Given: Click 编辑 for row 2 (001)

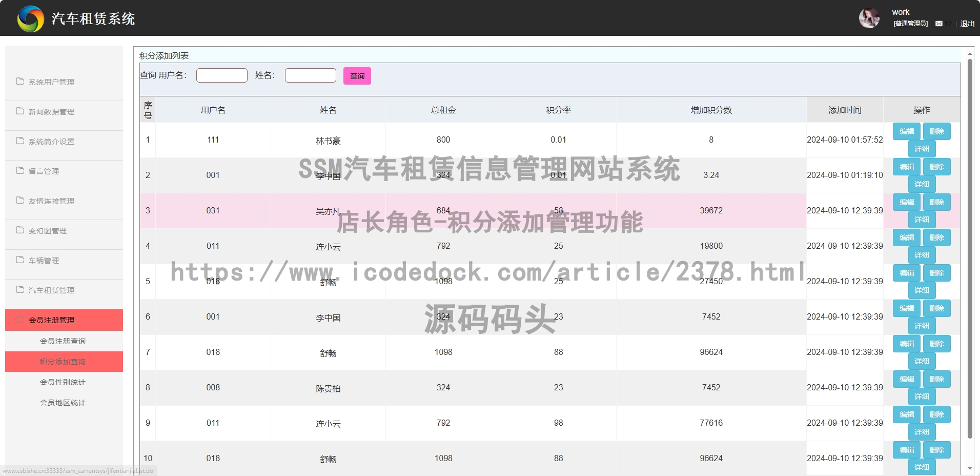Looking at the screenshot, I should pyautogui.click(x=907, y=167).
